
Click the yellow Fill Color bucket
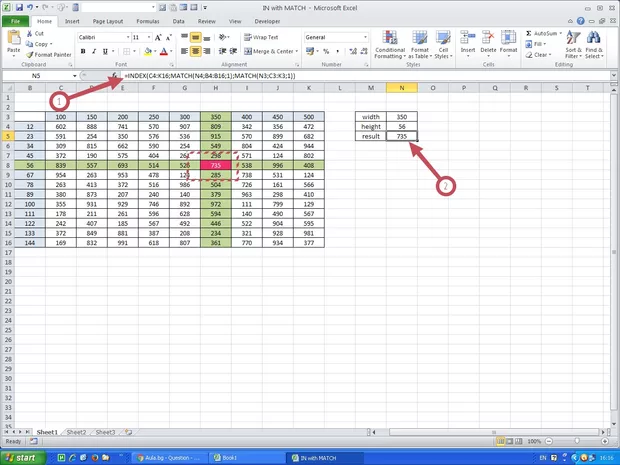pyautogui.click(x=148, y=51)
